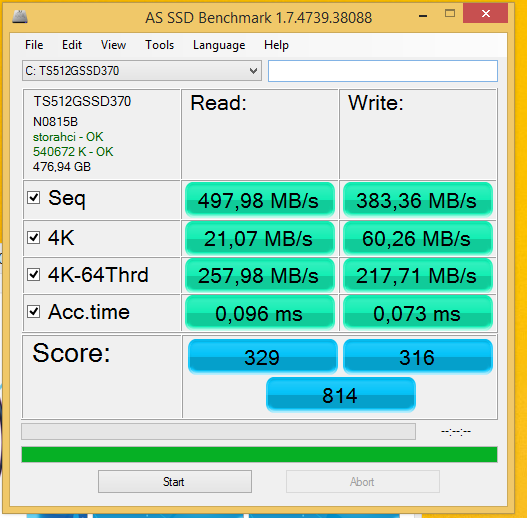Minimize the AS SSD Benchmark window
Image resolution: width=527 pixels, height=518 pixels.
(x=423, y=15)
